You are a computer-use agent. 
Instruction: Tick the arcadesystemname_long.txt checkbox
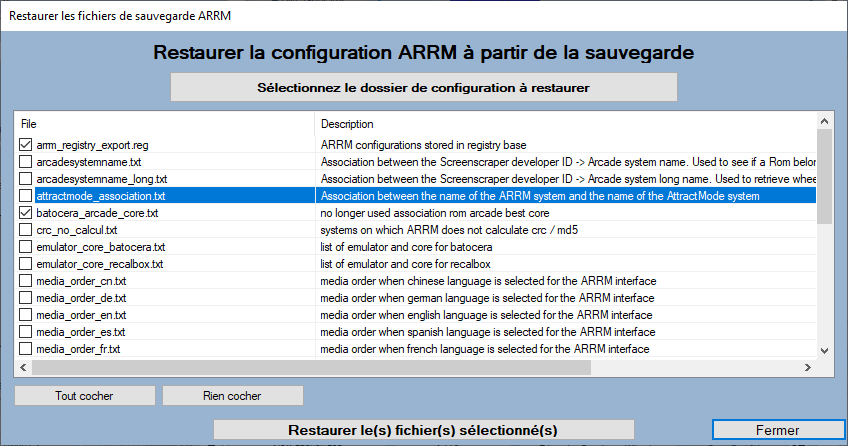click(x=26, y=179)
